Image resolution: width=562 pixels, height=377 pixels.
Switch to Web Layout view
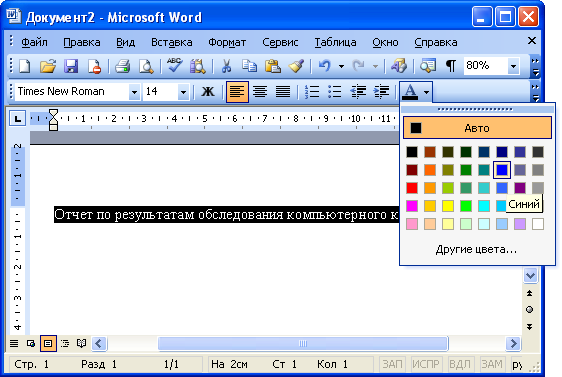point(31,344)
